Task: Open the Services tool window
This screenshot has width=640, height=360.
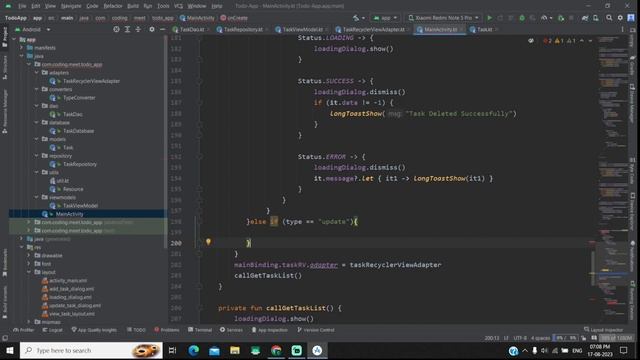Action: pyautogui.click(x=231, y=330)
